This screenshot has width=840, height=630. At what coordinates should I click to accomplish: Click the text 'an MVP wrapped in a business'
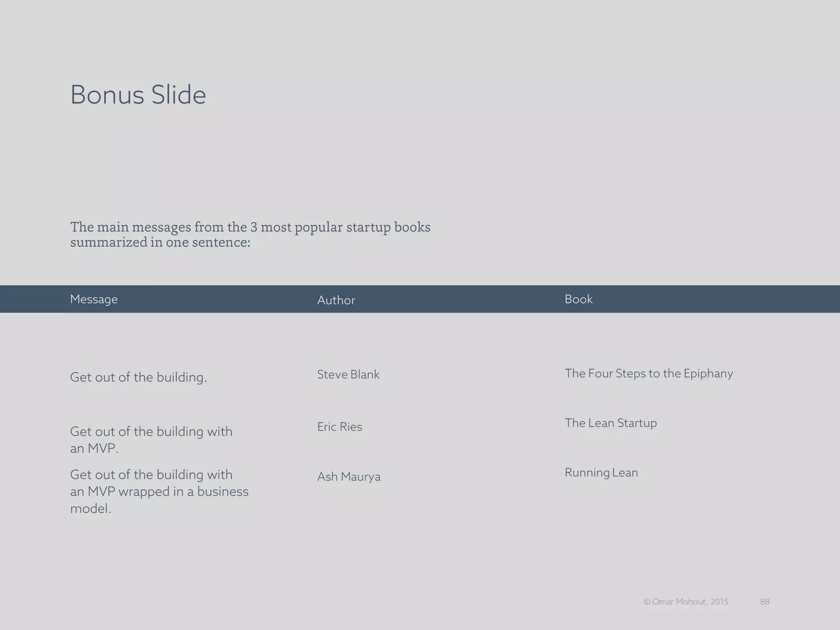159,491
